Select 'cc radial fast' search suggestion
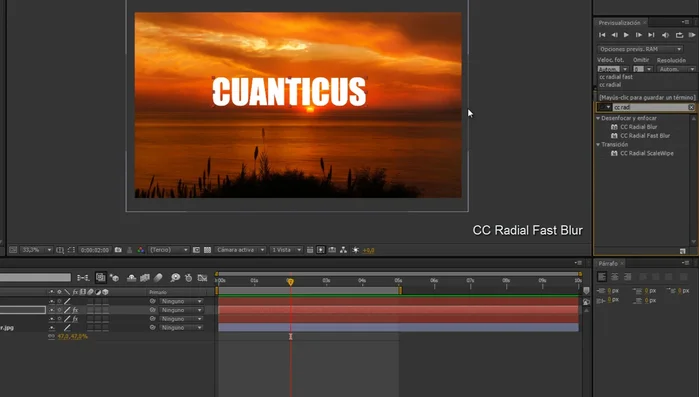 point(616,77)
